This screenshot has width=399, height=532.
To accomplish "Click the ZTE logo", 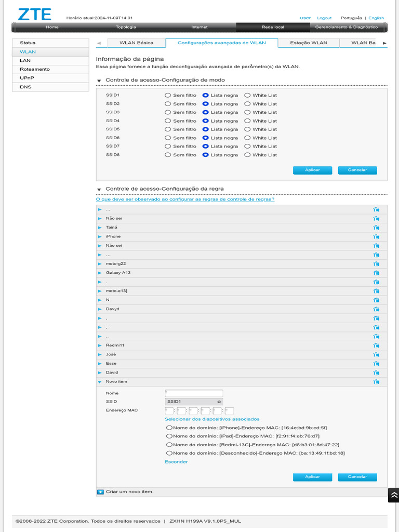I will click(35, 15).
